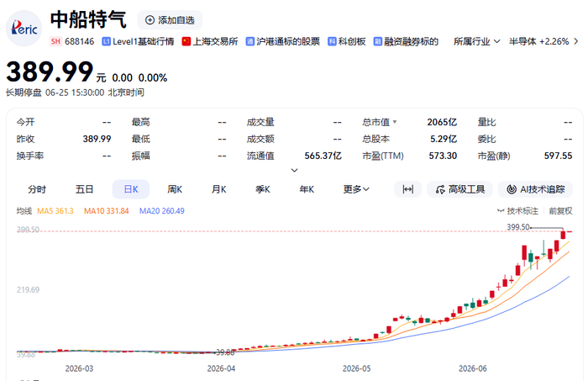Click the 流通值 value 565.37亿
This screenshot has width=588, height=381.
323,156
